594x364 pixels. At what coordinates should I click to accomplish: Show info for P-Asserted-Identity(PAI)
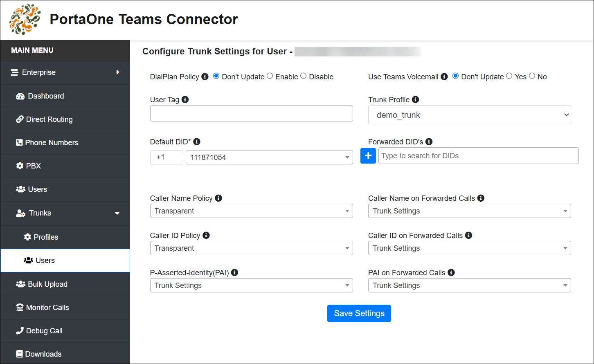[x=235, y=272]
